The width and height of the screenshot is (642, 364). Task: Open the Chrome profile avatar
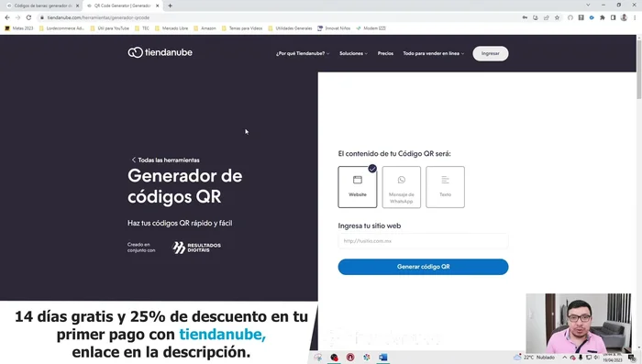624,17
